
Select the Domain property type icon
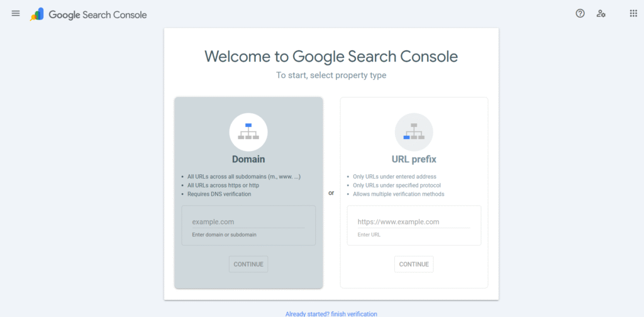point(248,132)
